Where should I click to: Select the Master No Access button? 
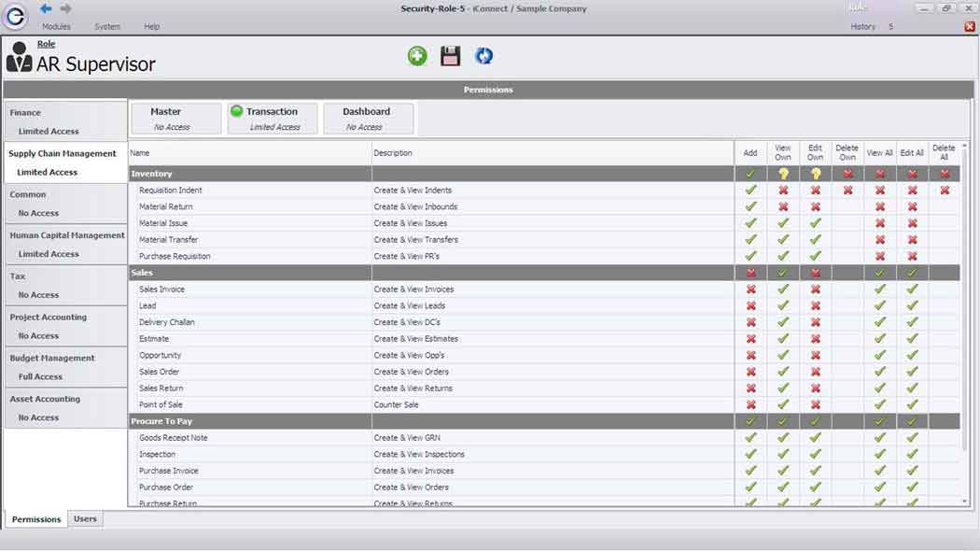click(x=175, y=119)
